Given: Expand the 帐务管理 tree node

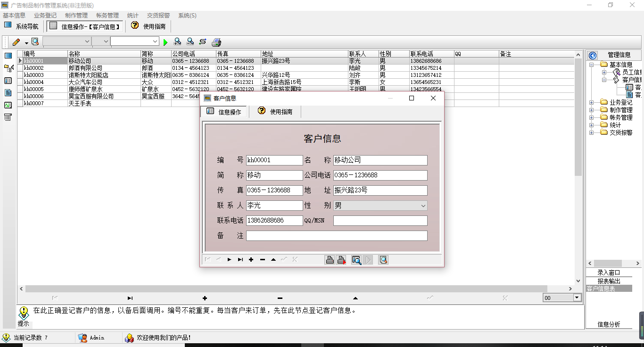Looking at the screenshot, I should (592, 117).
